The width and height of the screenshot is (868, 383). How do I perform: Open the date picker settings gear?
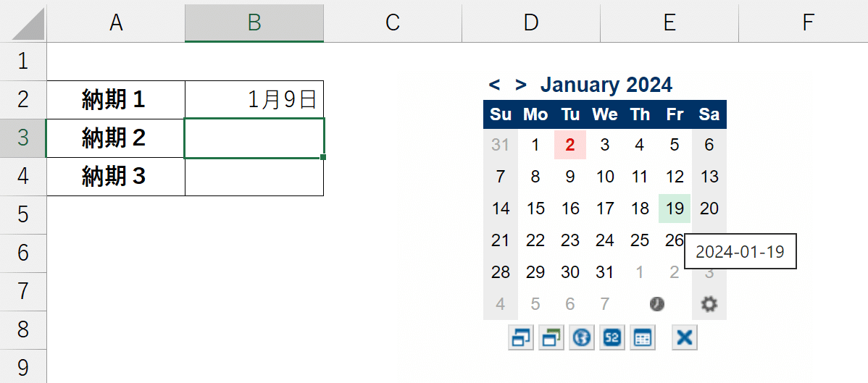tap(709, 304)
